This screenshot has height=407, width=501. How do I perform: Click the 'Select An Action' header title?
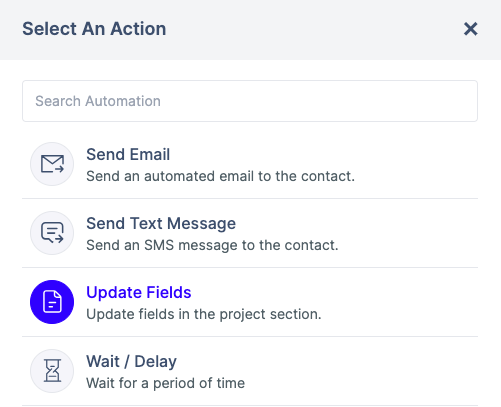pos(94,29)
